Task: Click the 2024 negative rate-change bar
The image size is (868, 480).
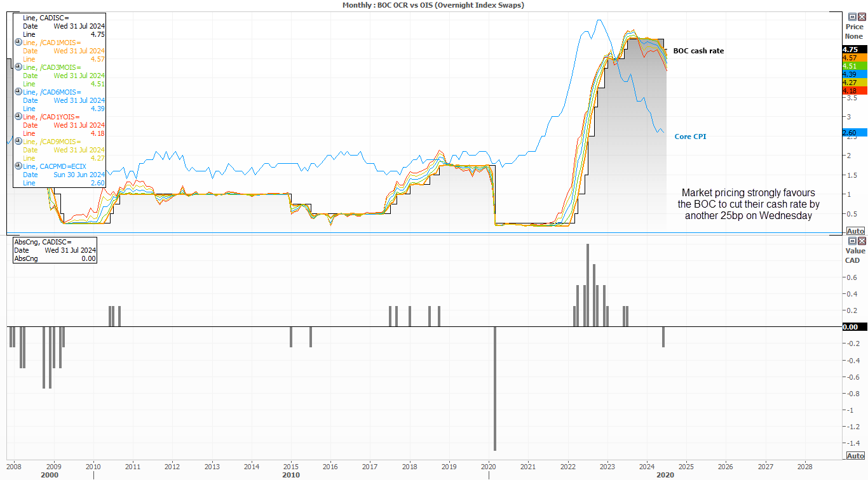Action: 663,337
